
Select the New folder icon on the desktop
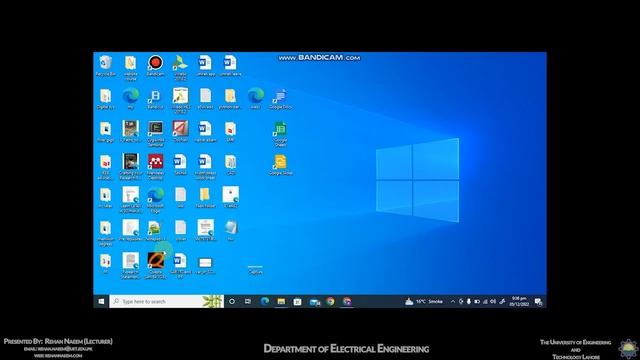point(205,198)
